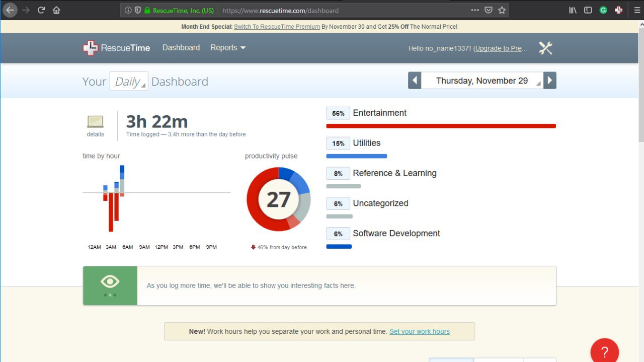Open the browser library icon
The image size is (644, 362).
click(x=573, y=10)
